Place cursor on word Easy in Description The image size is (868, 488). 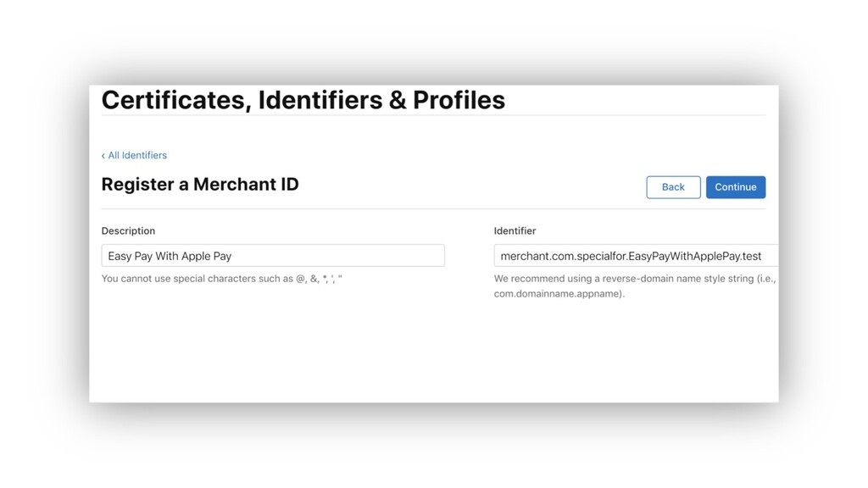click(120, 256)
